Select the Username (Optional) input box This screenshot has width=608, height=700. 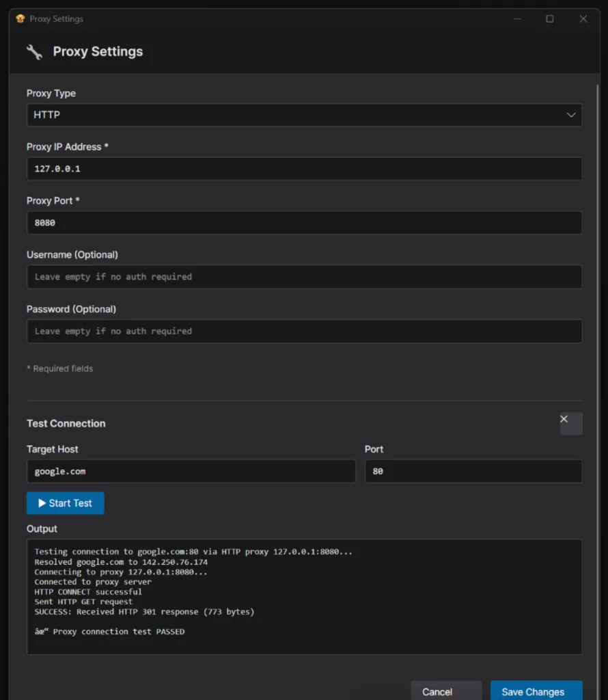[304, 277]
